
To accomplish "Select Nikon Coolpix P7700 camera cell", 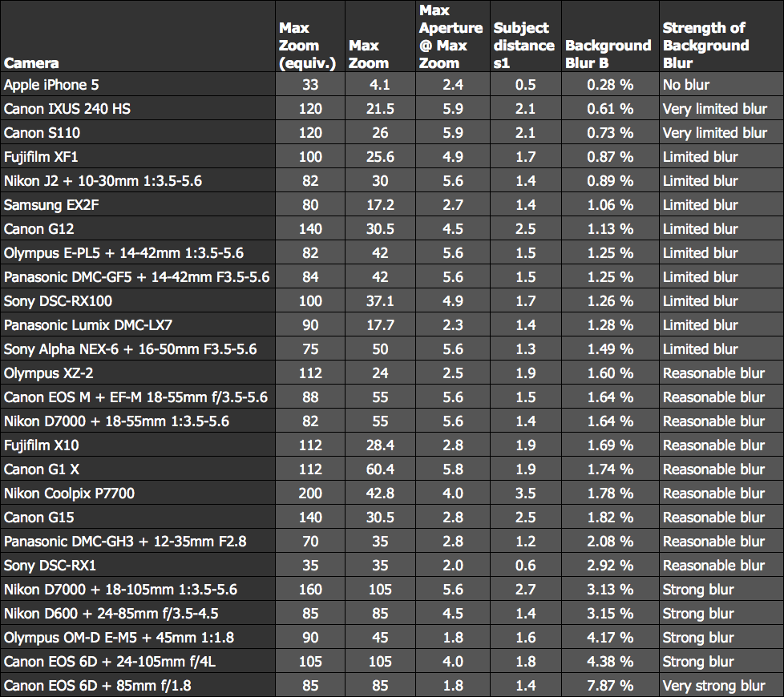I will [x=138, y=494].
